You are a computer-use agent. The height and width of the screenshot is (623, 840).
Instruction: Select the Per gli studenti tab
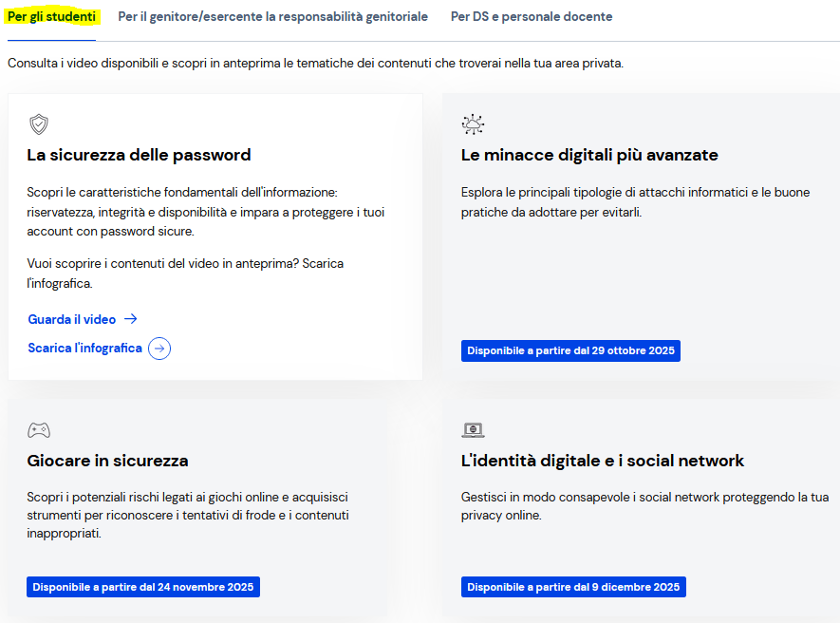(x=52, y=17)
